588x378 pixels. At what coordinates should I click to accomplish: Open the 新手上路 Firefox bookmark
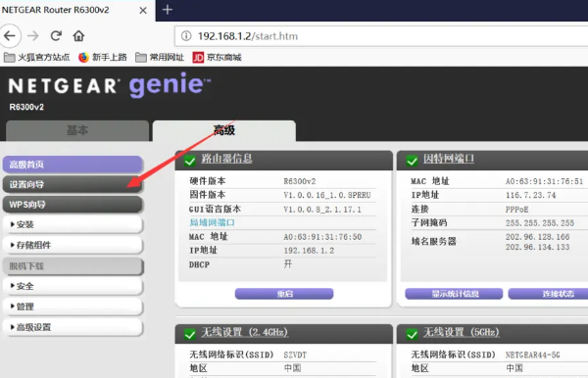point(103,58)
